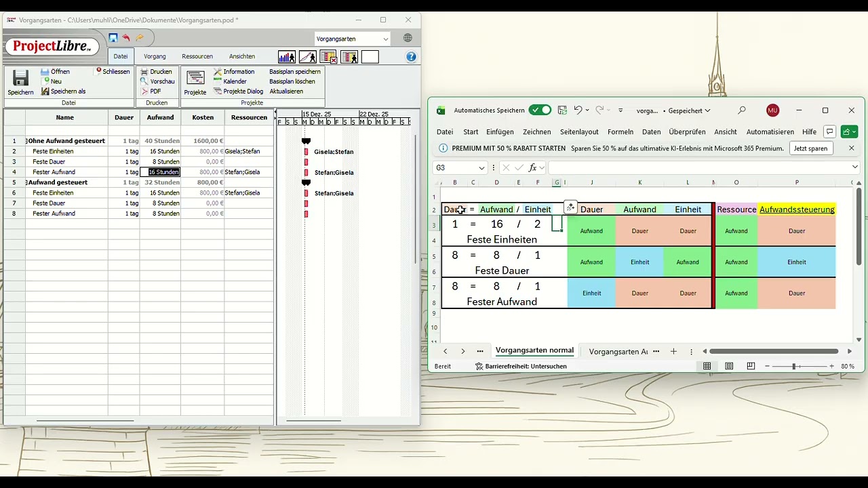Collapse the 'Aufwand gesteuert' summary task row 5
Viewport: 868px width, 488px height.
26,182
